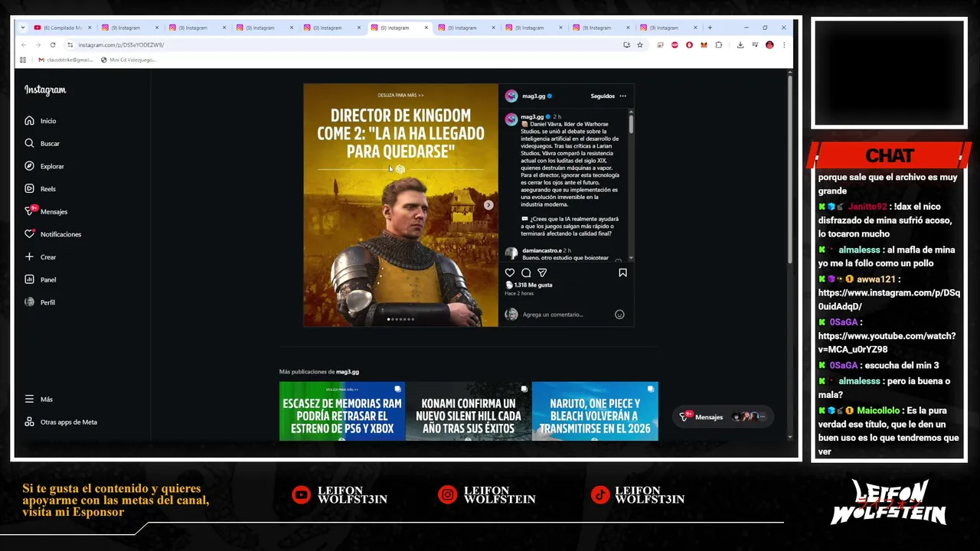Open post options three-dots menu
Screen dimensions: 980x551
coord(622,96)
